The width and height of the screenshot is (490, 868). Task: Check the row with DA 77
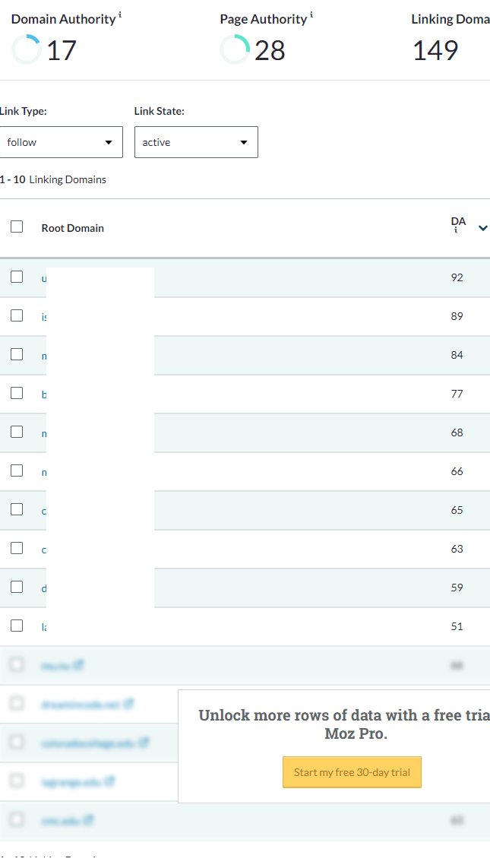(x=17, y=392)
